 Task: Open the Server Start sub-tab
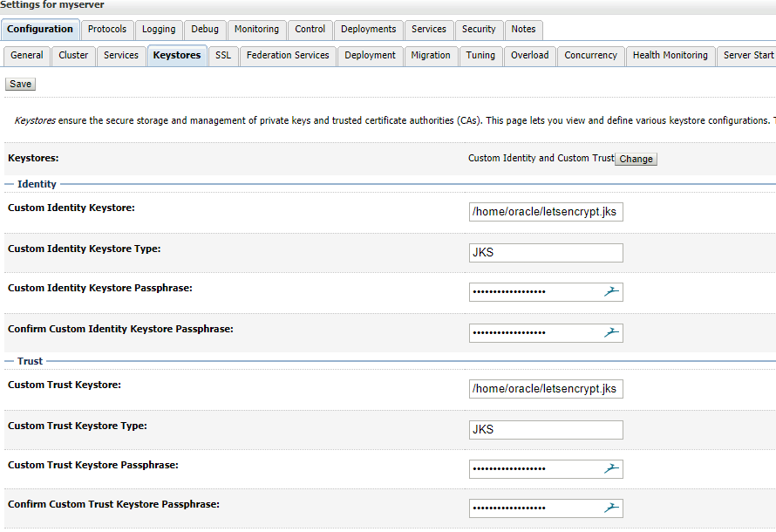point(748,56)
